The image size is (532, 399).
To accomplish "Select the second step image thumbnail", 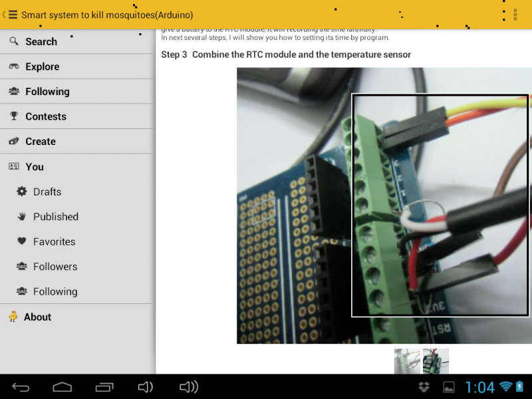I will [436, 361].
